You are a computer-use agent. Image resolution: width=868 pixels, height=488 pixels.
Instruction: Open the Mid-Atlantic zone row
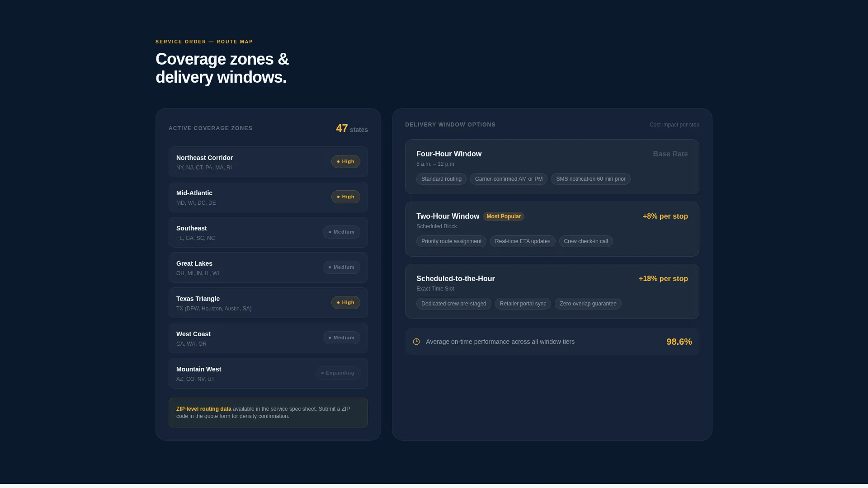[268, 197]
